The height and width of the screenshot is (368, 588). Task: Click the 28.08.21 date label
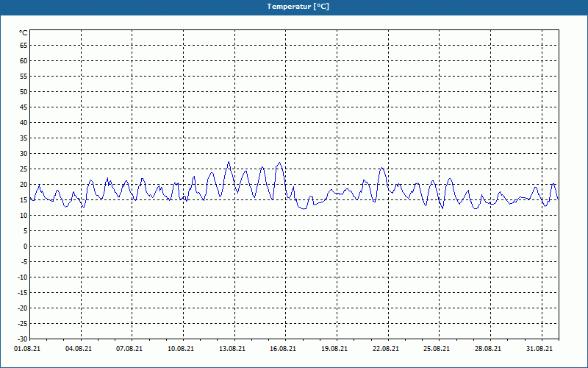(x=488, y=349)
